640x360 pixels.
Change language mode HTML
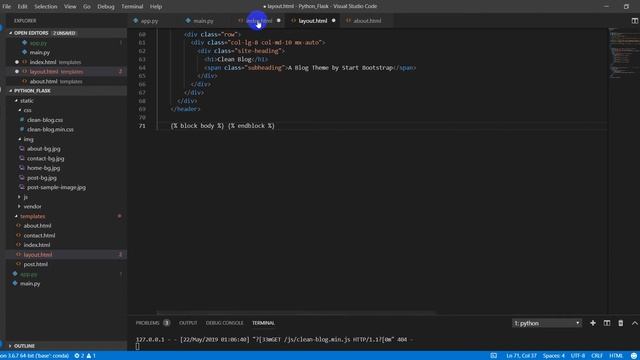pyautogui.click(x=616, y=356)
